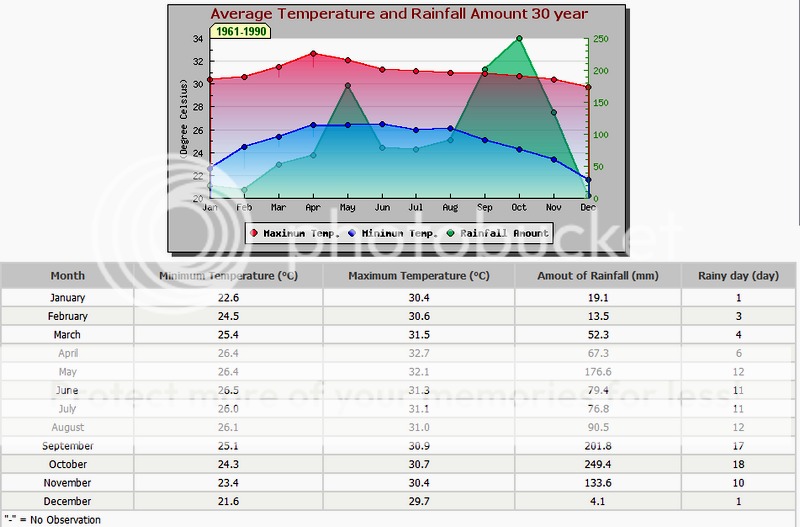Select the October rainfall peak point

point(519,39)
